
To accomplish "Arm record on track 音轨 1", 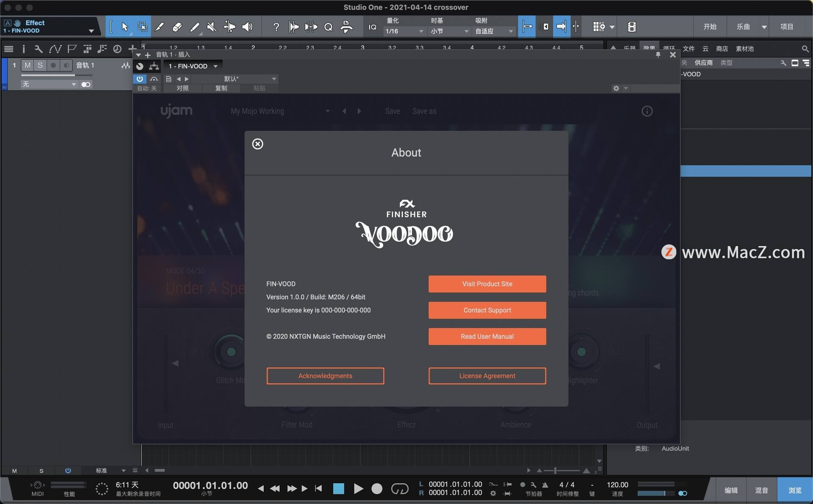I will pyautogui.click(x=53, y=65).
